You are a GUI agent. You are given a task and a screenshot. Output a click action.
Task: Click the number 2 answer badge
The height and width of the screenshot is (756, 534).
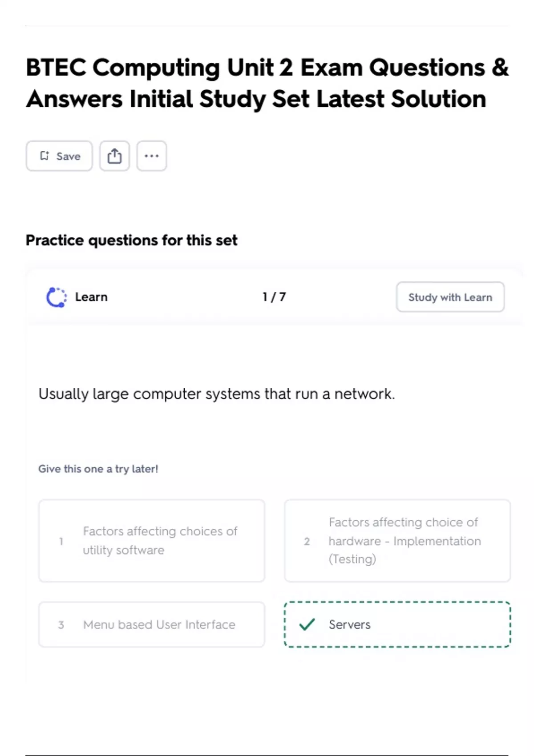pos(307,541)
